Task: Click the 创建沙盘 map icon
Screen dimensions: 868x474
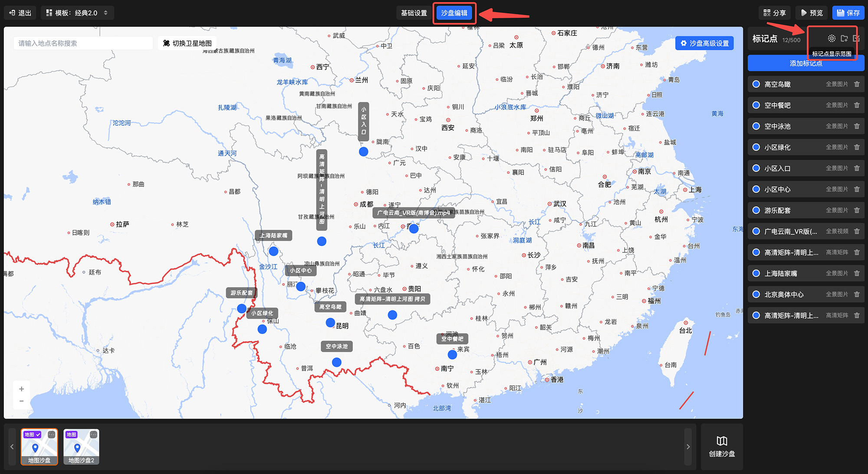Action: click(x=722, y=441)
